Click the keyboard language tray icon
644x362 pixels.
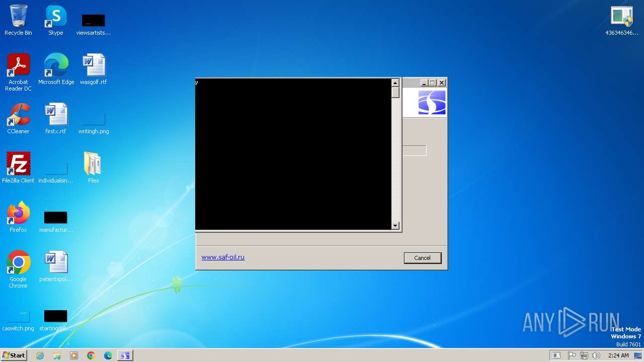(x=556, y=355)
